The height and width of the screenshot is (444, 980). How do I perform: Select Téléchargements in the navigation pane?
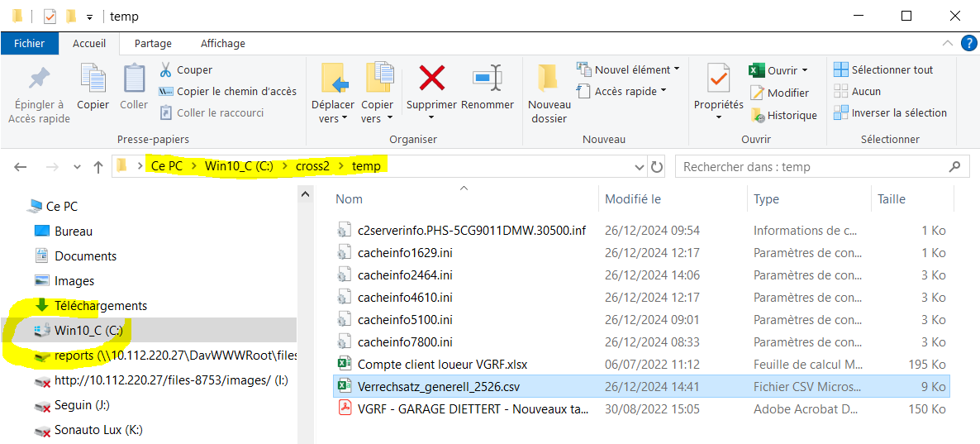click(101, 306)
